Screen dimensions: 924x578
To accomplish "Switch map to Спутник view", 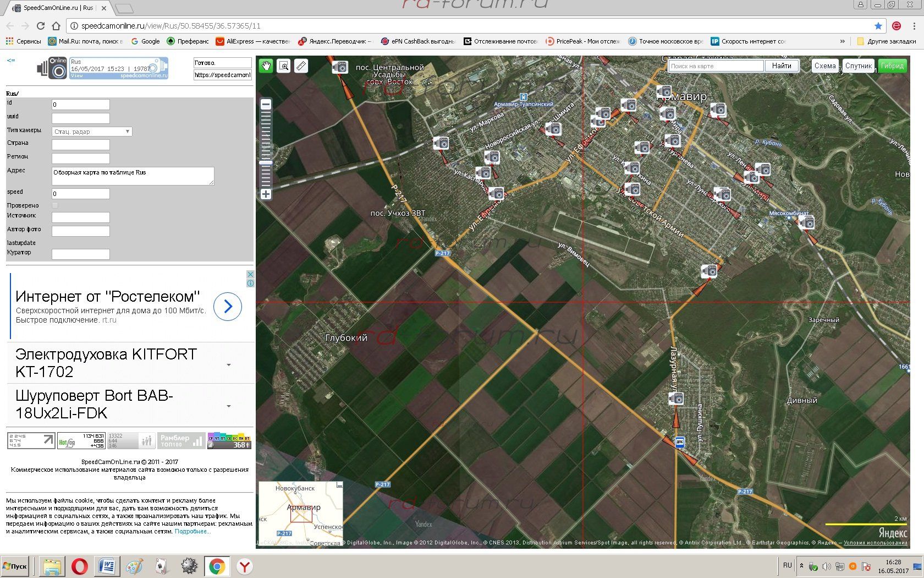I will point(859,66).
